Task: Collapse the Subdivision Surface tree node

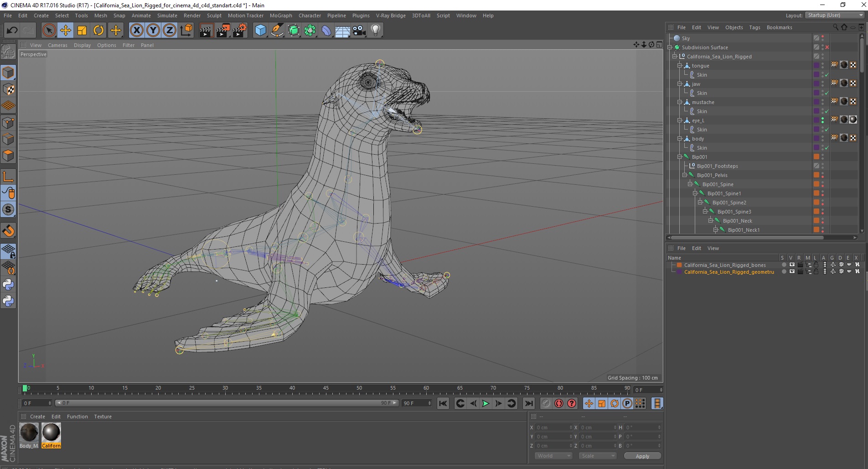Action: coord(670,47)
